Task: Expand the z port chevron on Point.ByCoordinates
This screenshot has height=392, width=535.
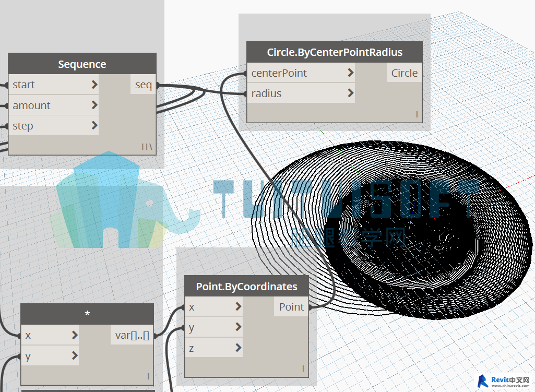Action: pos(238,348)
